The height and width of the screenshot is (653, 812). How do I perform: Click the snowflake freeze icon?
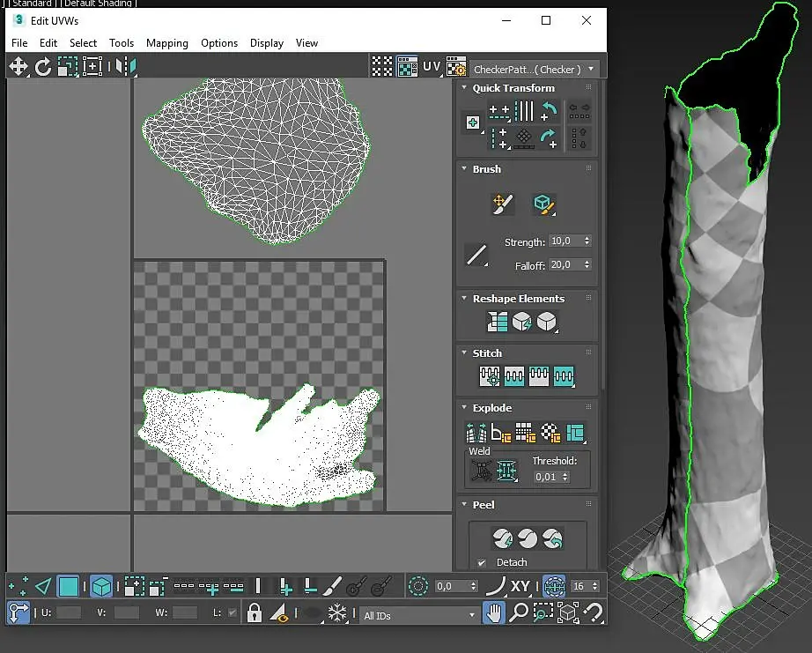coord(336,612)
